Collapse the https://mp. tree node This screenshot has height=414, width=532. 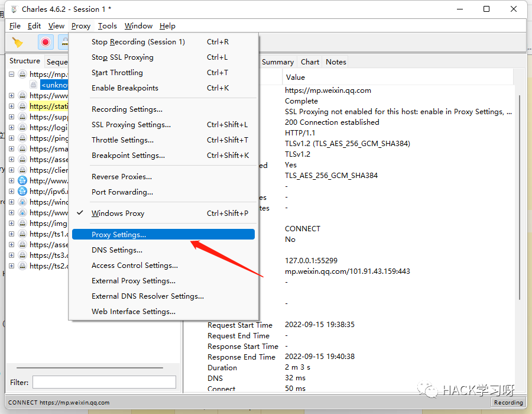coord(12,74)
